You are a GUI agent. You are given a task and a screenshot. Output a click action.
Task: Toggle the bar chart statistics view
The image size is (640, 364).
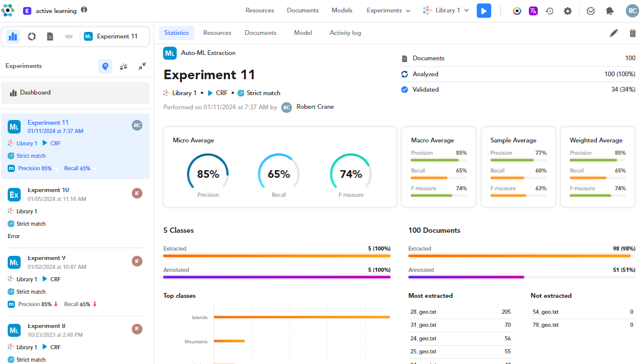coord(13,37)
